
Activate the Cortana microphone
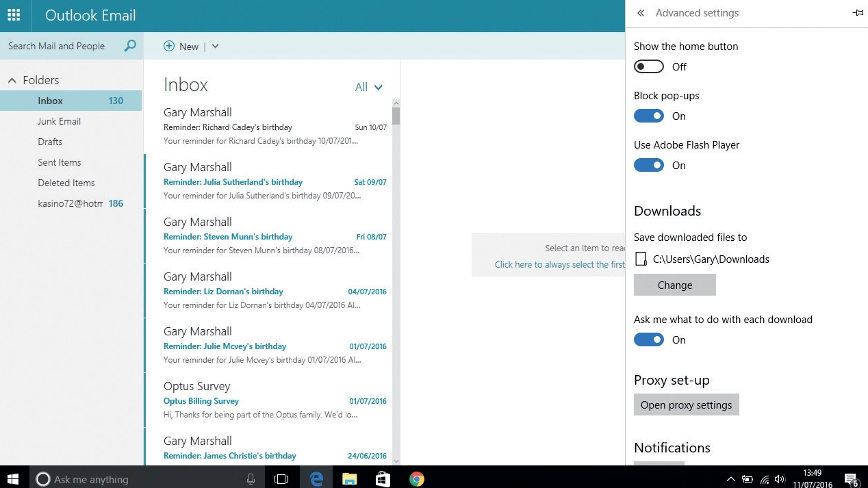click(251, 479)
